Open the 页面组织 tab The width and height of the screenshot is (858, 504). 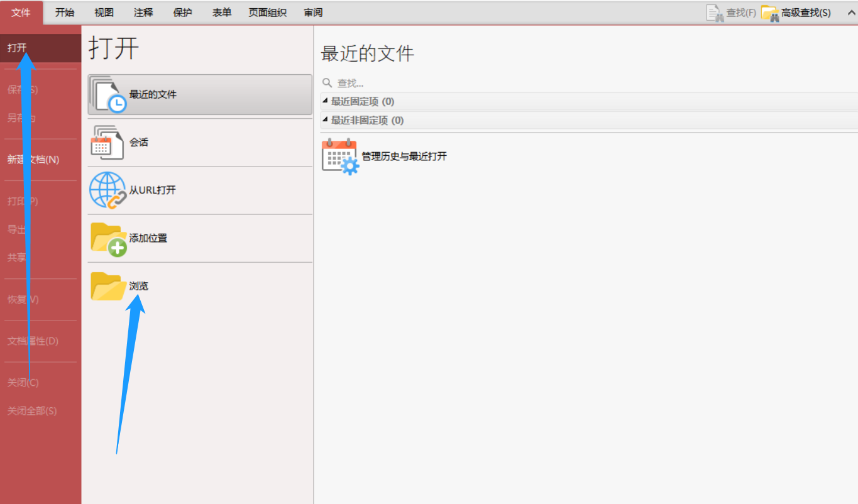[267, 12]
